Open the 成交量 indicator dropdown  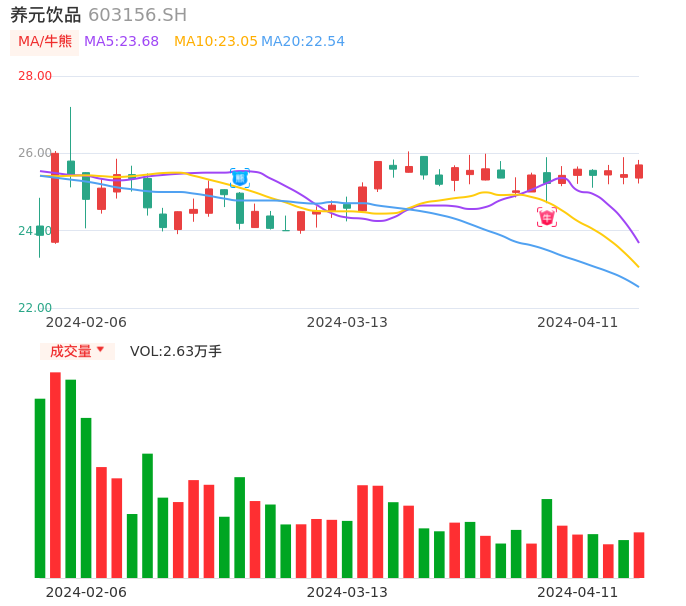tap(77, 351)
